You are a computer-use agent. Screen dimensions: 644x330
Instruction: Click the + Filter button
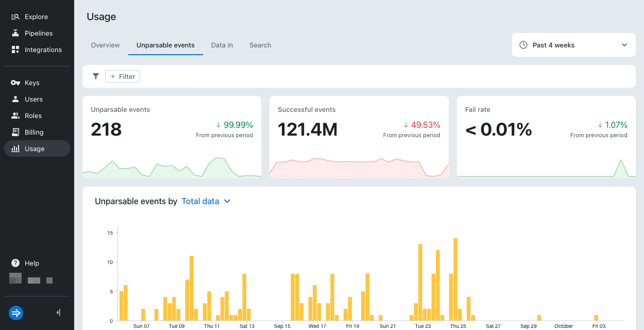(x=123, y=76)
